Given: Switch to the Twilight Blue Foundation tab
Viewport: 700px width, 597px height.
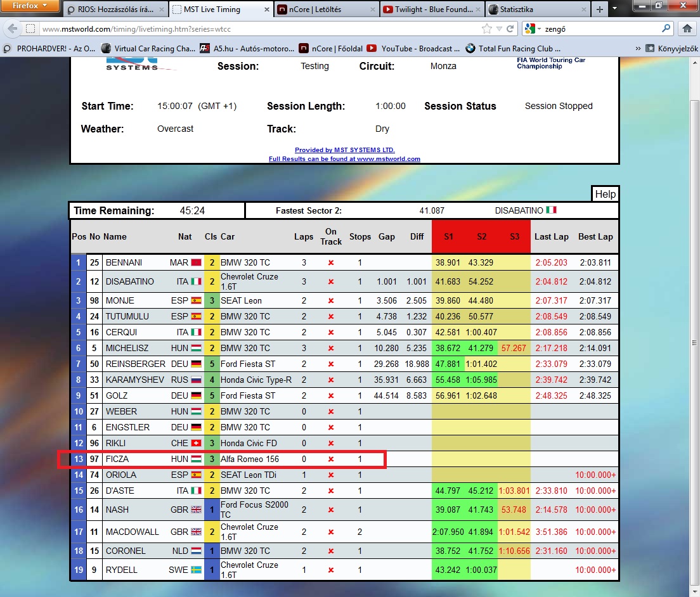Looking at the screenshot, I should coord(432,10).
